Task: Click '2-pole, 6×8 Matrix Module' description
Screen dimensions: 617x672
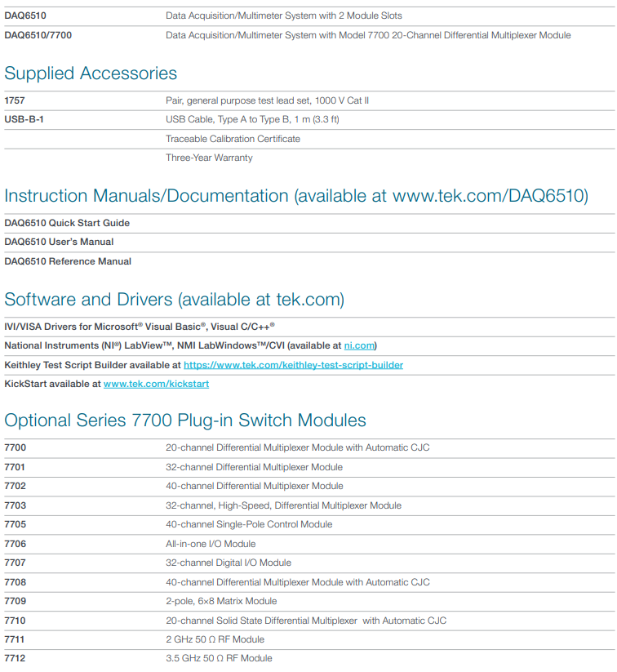Action: (x=221, y=601)
